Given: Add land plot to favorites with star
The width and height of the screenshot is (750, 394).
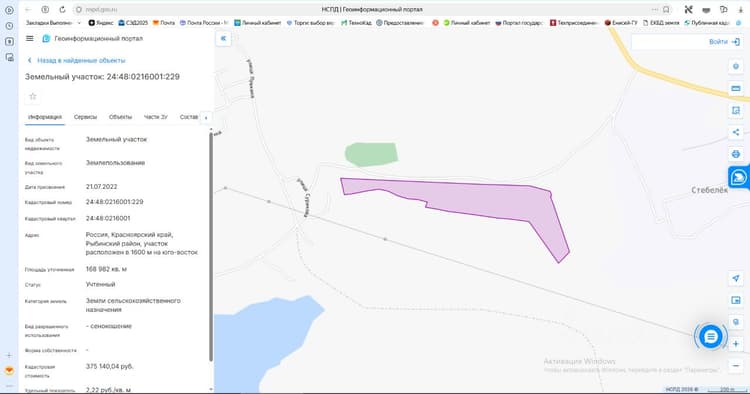Looking at the screenshot, I should pyautogui.click(x=33, y=96).
